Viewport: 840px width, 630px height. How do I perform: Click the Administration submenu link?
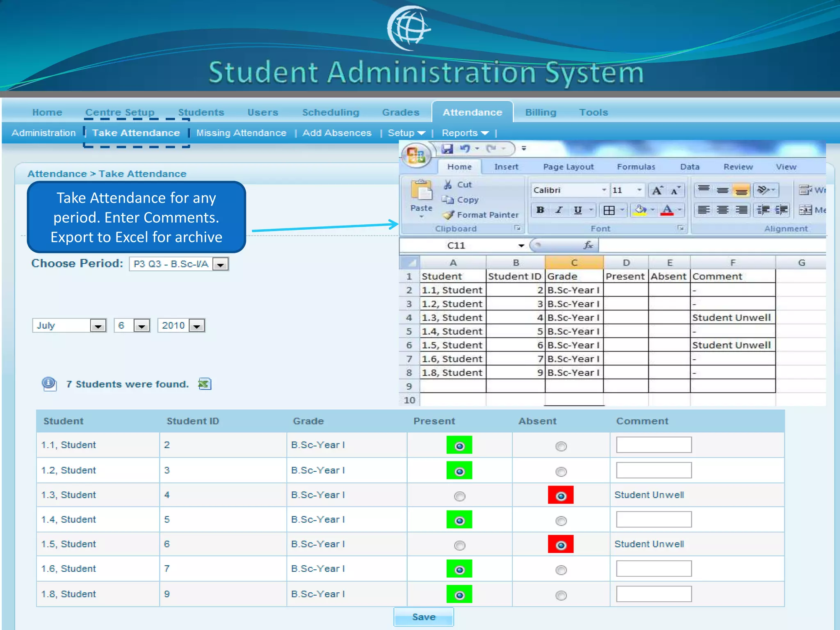pyautogui.click(x=43, y=133)
